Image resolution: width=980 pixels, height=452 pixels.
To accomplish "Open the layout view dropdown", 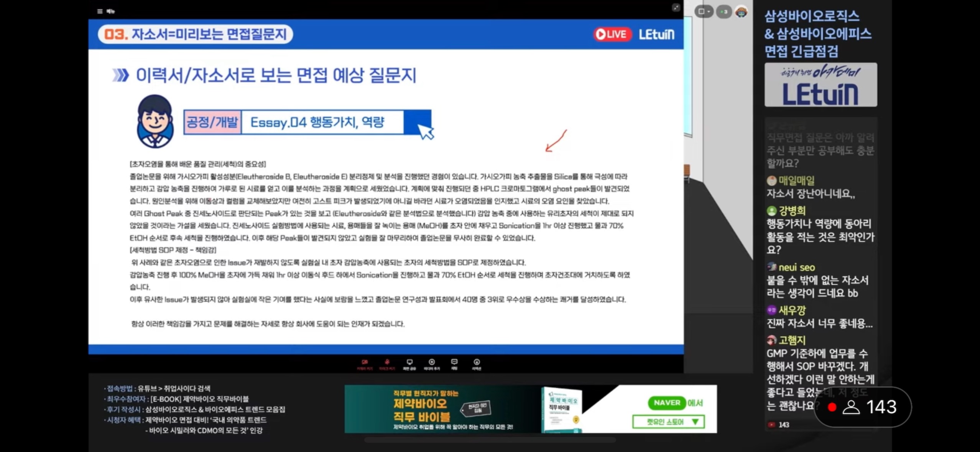I will [x=704, y=12].
